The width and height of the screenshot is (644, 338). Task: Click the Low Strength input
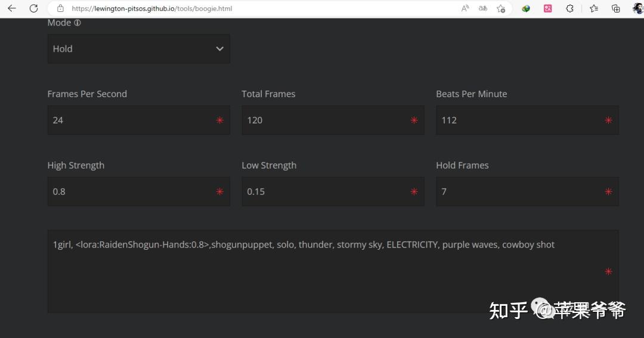pyautogui.click(x=326, y=191)
